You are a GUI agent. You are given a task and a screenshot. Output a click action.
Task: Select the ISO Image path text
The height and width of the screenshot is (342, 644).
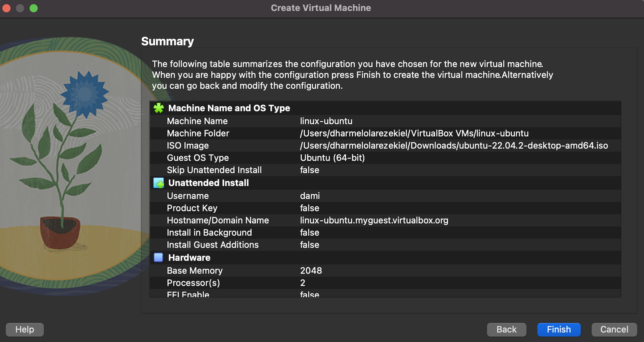click(454, 145)
